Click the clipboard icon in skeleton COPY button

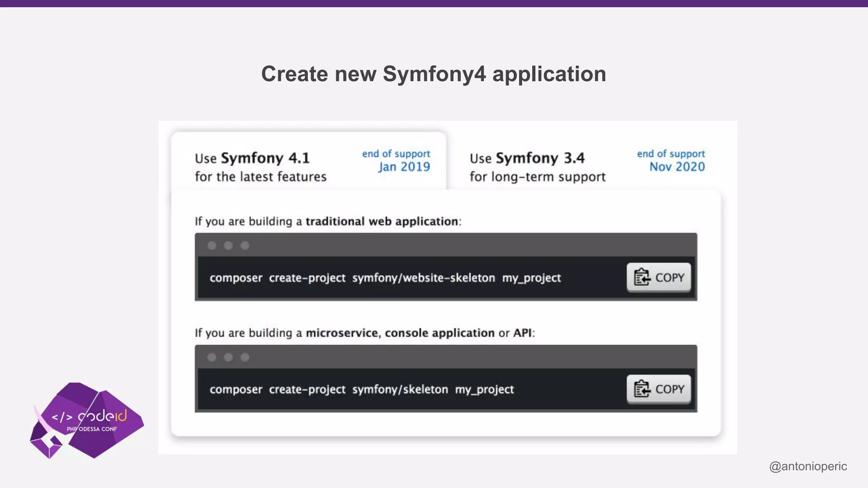tap(642, 388)
